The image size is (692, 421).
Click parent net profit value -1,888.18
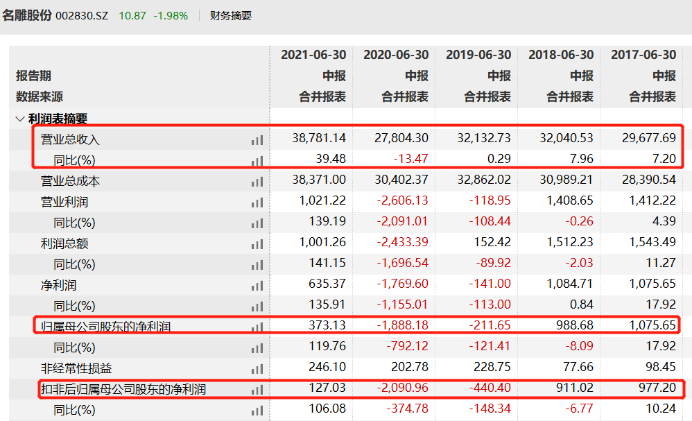(402, 325)
